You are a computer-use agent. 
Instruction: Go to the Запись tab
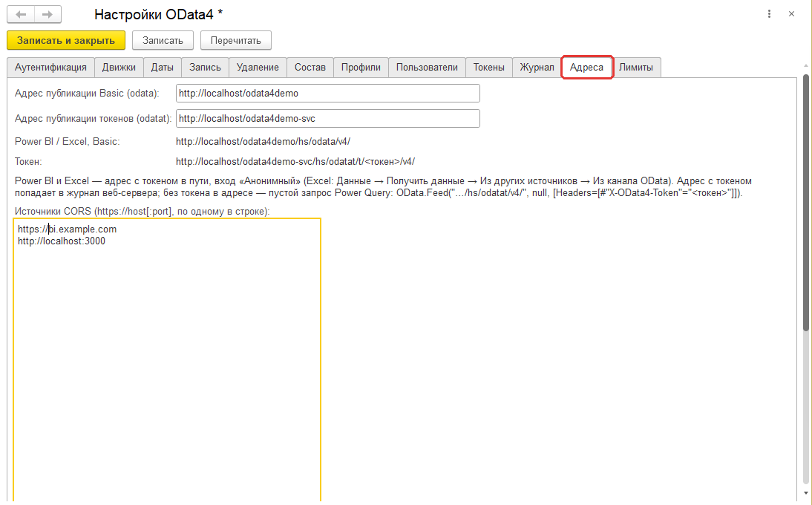(205, 68)
